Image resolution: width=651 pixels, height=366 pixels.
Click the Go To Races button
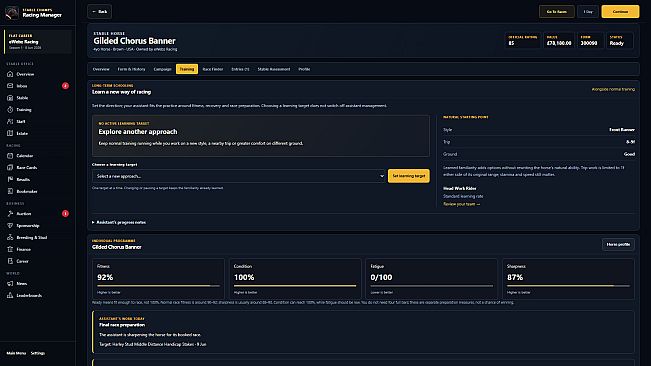click(556, 12)
